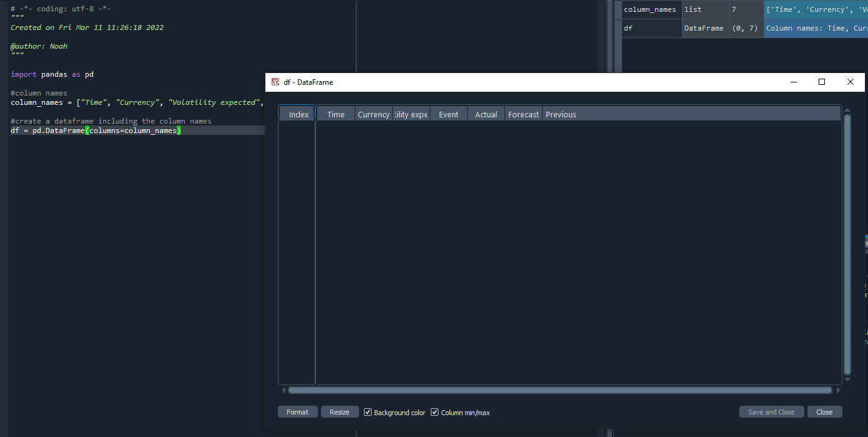This screenshot has width=868, height=437.
Task: Click the Resize button in DataFrame viewer
Action: 340,412
